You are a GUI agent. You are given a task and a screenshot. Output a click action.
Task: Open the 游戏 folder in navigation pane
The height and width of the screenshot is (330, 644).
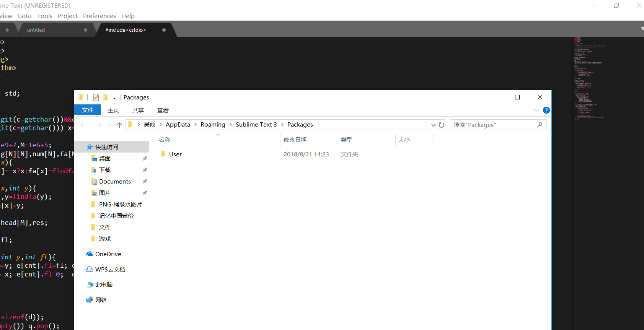pyautogui.click(x=105, y=239)
